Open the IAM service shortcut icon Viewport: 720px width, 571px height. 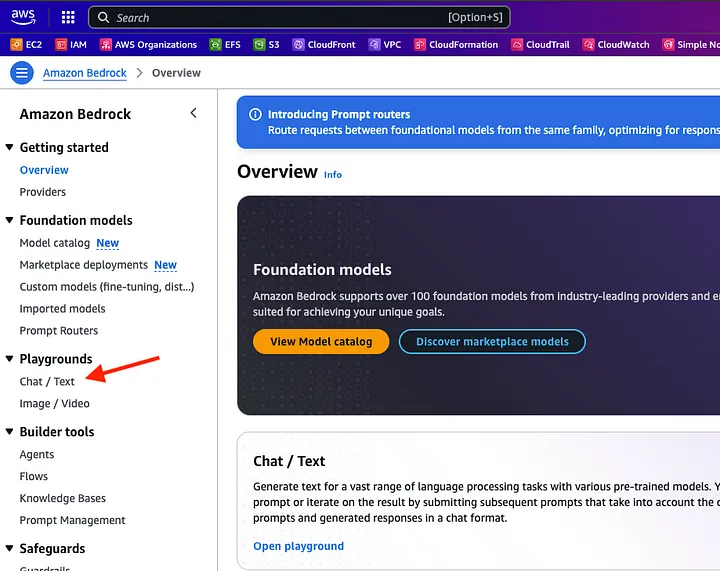point(61,45)
